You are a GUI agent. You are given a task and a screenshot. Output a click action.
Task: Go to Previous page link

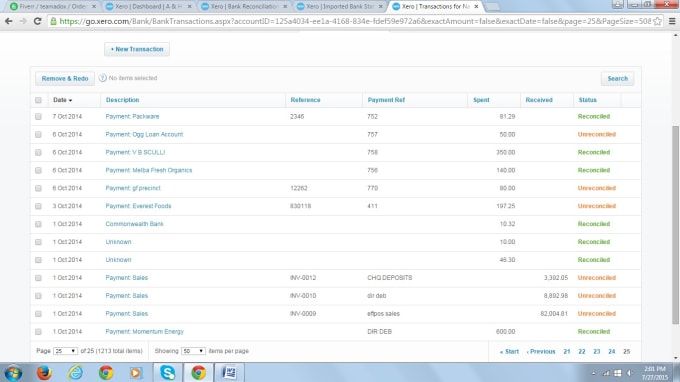(x=541, y=352)
